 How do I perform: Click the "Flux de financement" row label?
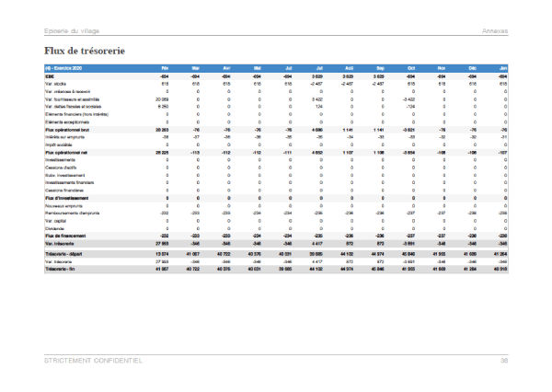click(66, 236)
